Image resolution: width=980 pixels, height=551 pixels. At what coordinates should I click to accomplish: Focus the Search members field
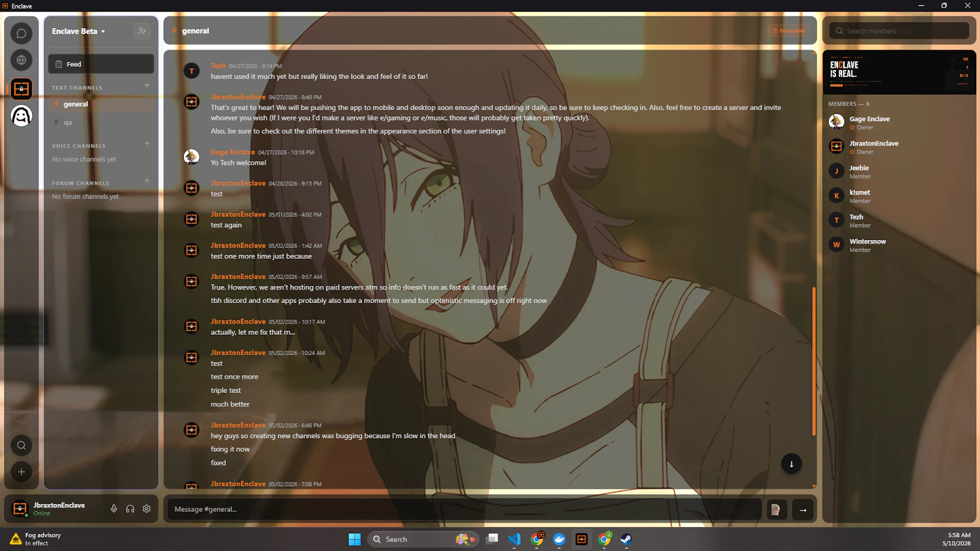[x=899, y=31]
